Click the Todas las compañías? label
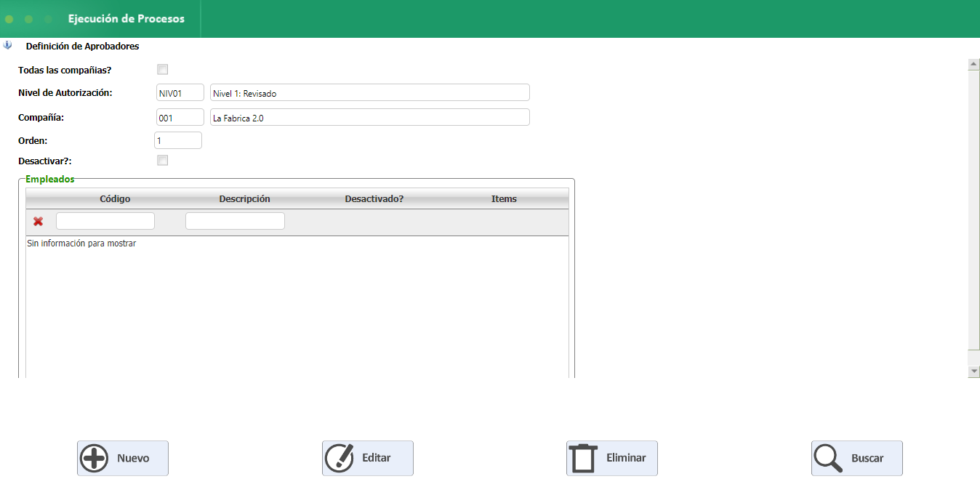The height and width of the screenshot is (487, 980). [65, 70]
